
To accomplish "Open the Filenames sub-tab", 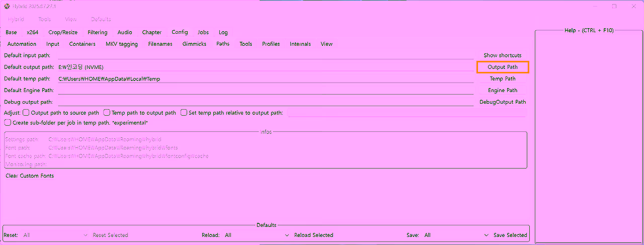I will pyautogui.click(x=160, y=44).
